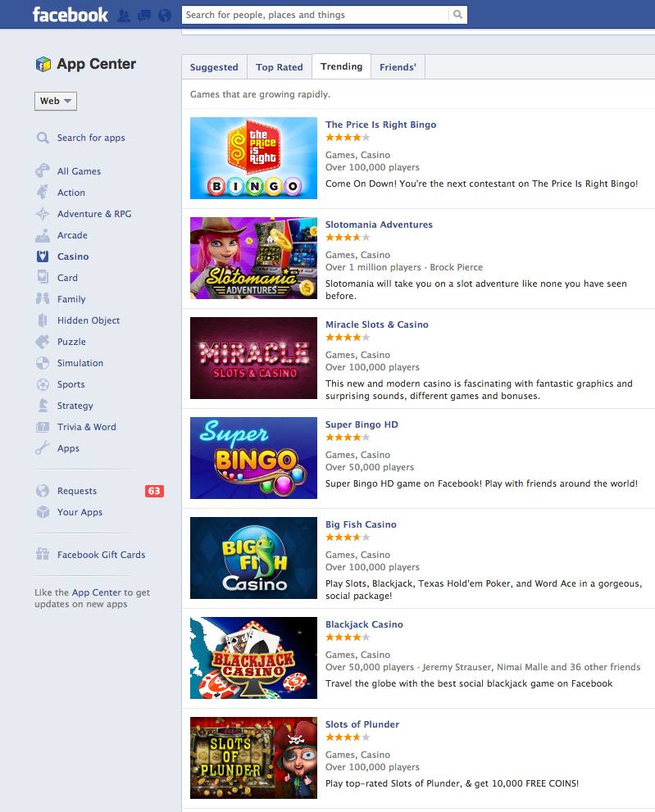This screenshot has width=655, height=812.
Task: Open the messages icon in top bar
Action: (x=144, y=15)
